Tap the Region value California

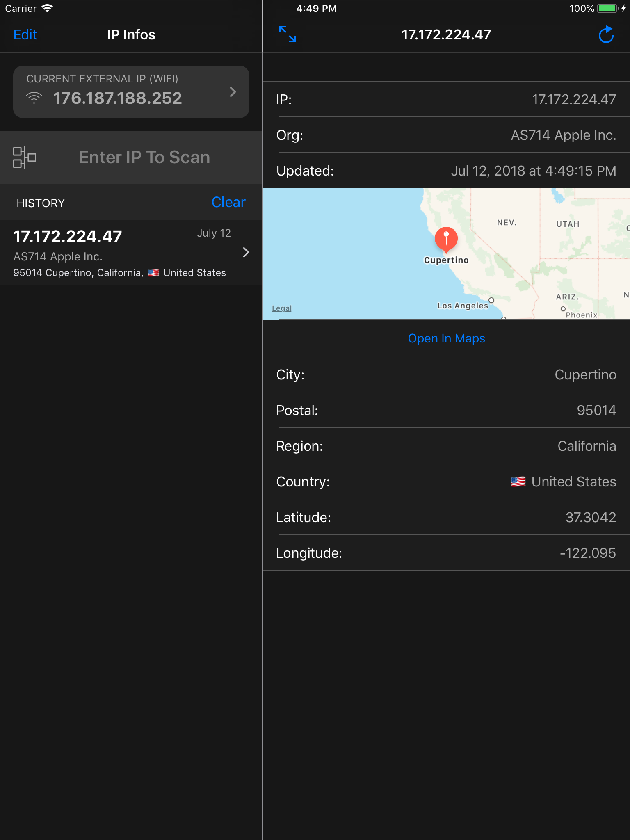587,446
